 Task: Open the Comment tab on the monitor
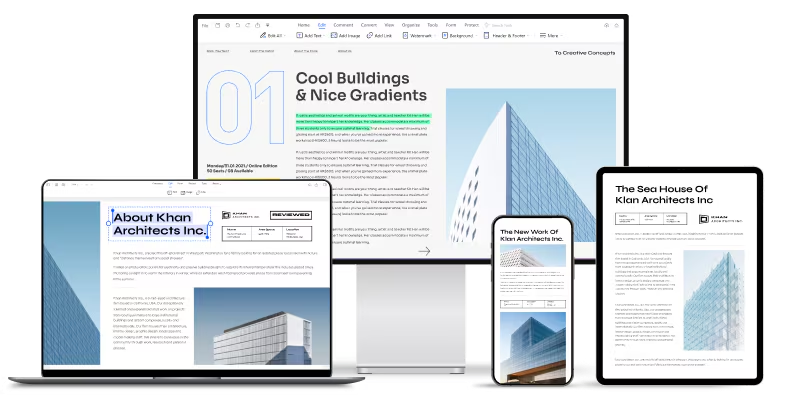[x=343, y=25]
